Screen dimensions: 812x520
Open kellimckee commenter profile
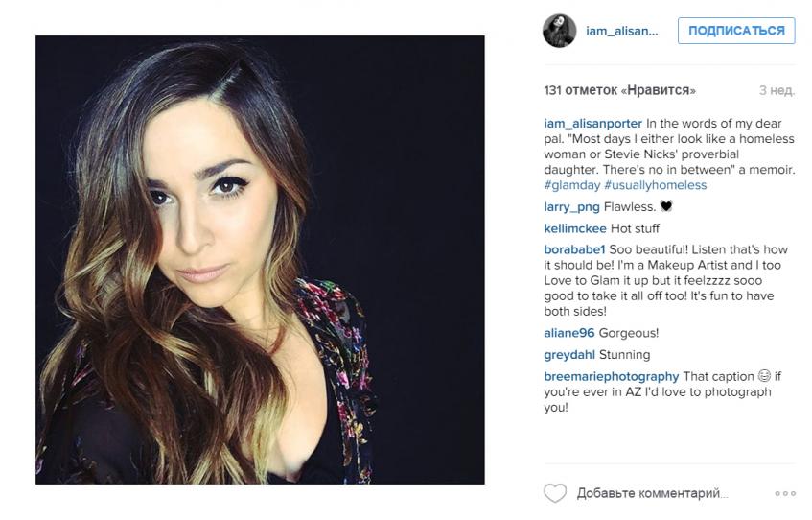[575, 228]
